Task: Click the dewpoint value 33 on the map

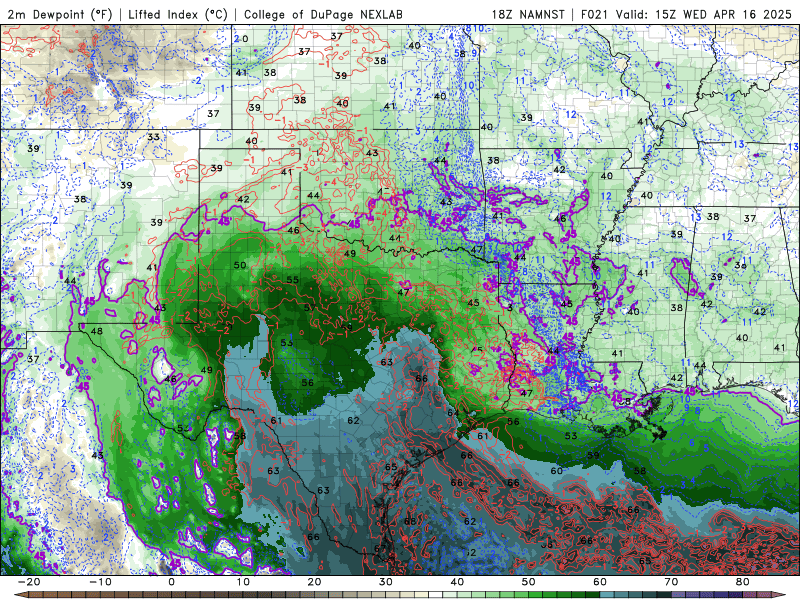Action: pos(153,137)
